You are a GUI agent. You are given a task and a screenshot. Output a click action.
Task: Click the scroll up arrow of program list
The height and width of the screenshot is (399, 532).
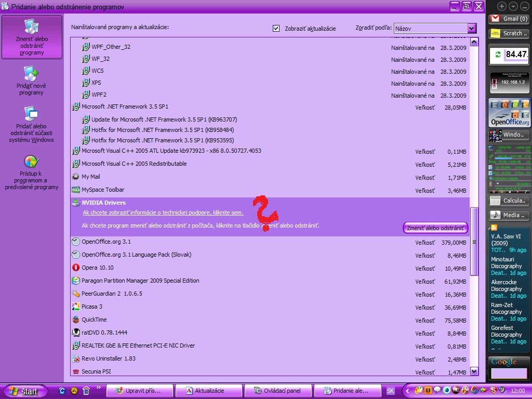[x=474, y=42]
